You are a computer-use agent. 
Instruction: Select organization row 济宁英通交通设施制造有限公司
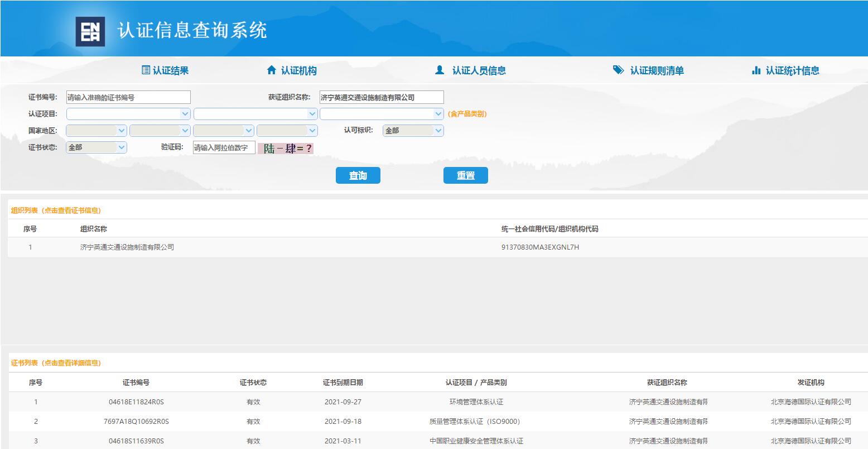click(x=127, y=247)
